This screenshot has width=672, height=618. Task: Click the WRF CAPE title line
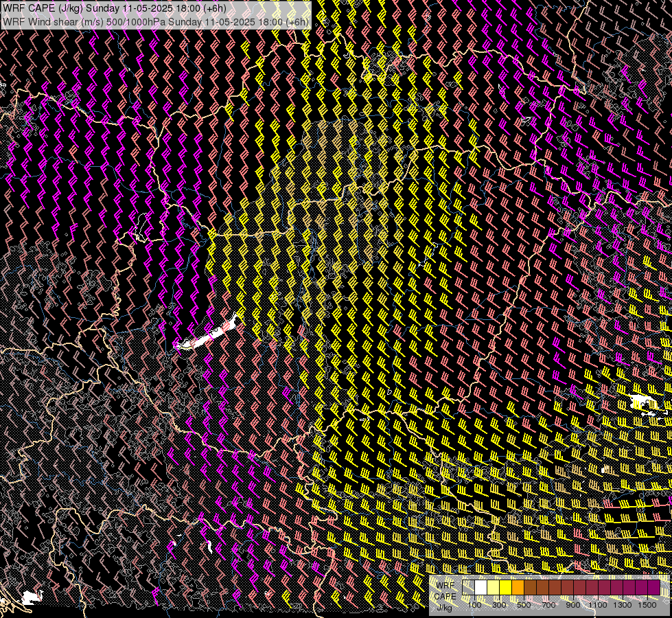[114, 8]
